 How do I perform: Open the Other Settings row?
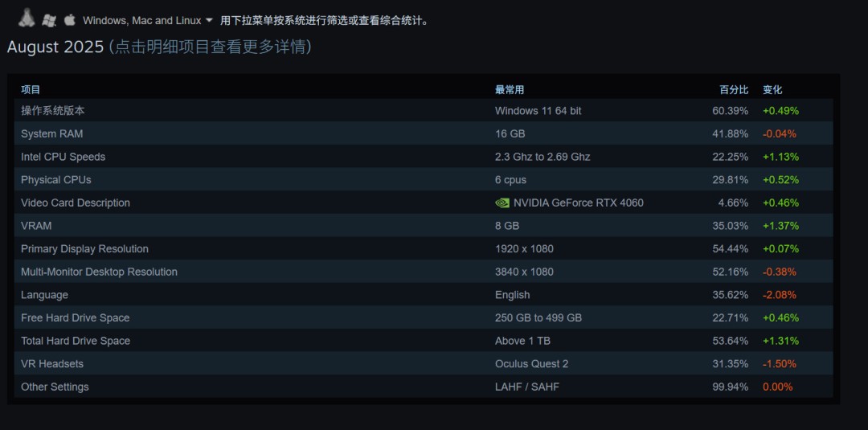55,387
